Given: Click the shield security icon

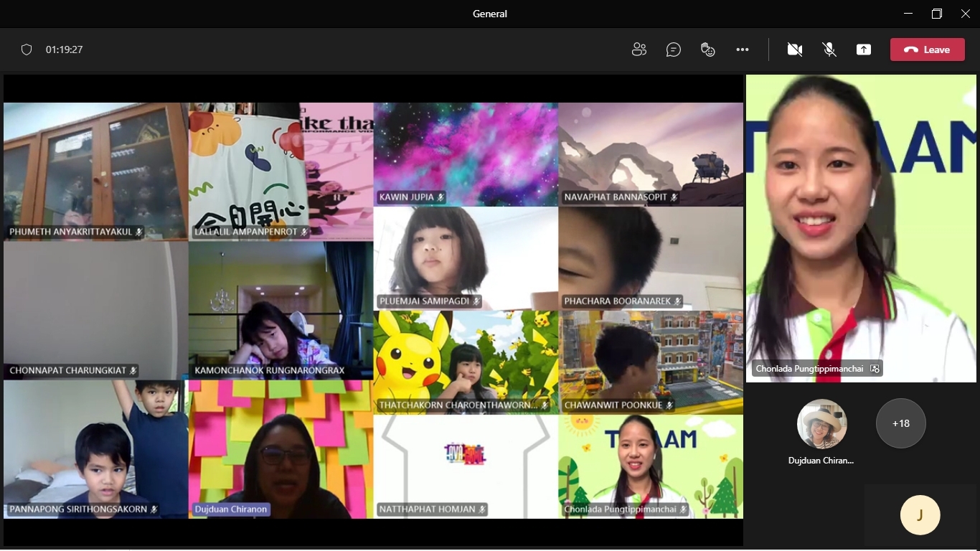Looking at the screenshot, I should tap(27, 50).
